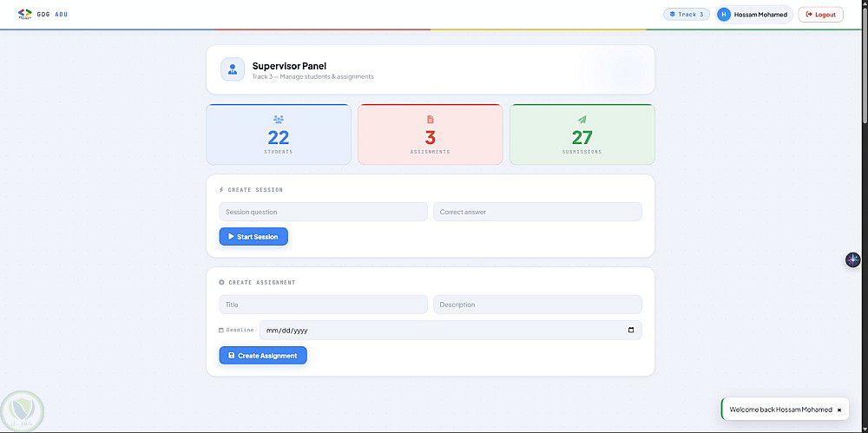This screenshot has height=433, width=868.
Task: Open the 27 Submissions stat card
Action: point(582,134)
